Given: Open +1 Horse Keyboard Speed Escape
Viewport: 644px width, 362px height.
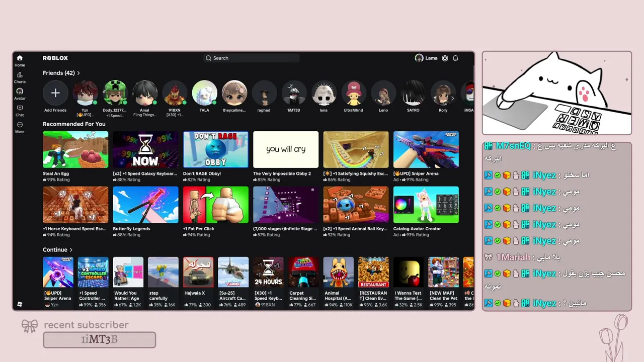Looking at the screenshot, I should 75,205.
